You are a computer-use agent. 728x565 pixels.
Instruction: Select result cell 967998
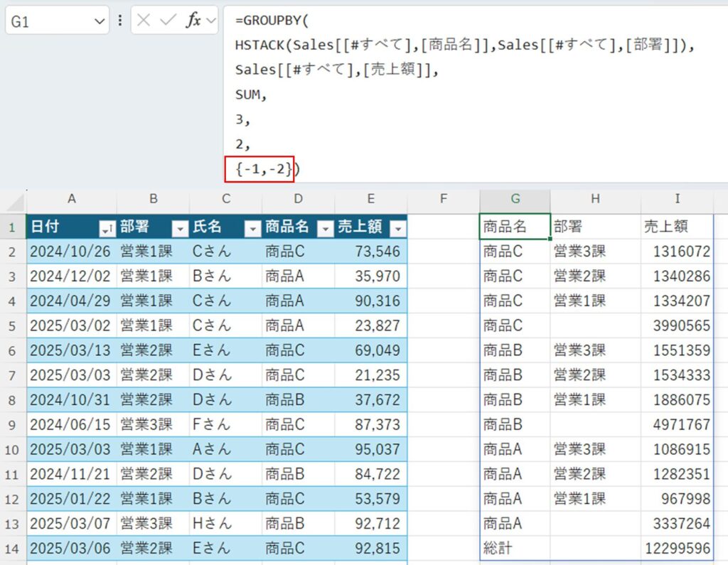coord(678,499)
